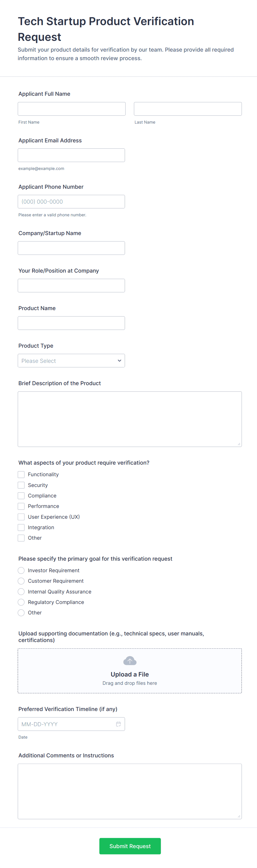Select Compliance verification aspect

21,496
